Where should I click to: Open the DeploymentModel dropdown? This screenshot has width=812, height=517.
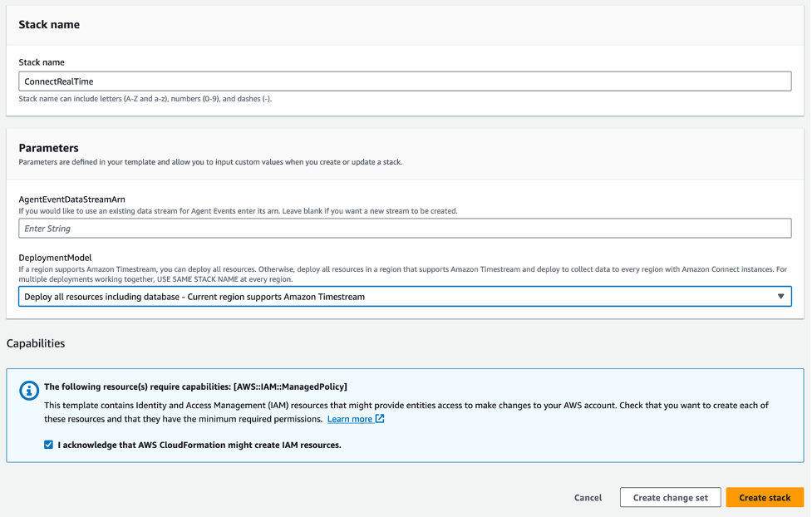coord(405,296)
